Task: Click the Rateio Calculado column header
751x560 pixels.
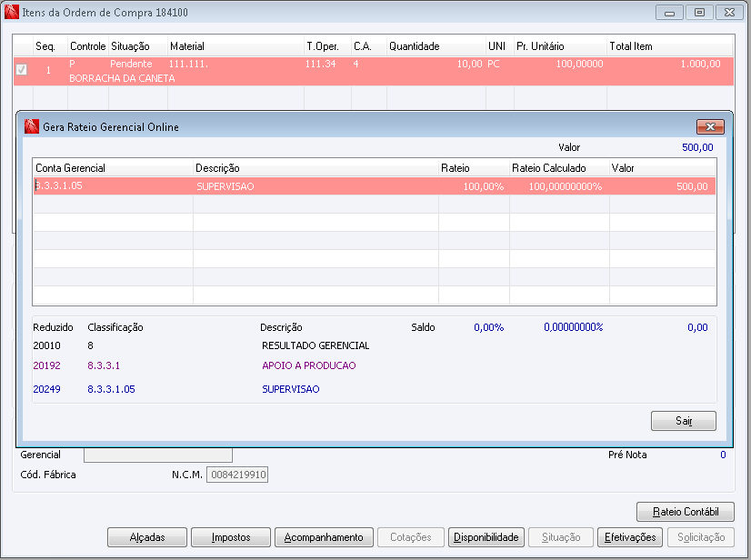Action: [559, 168]
